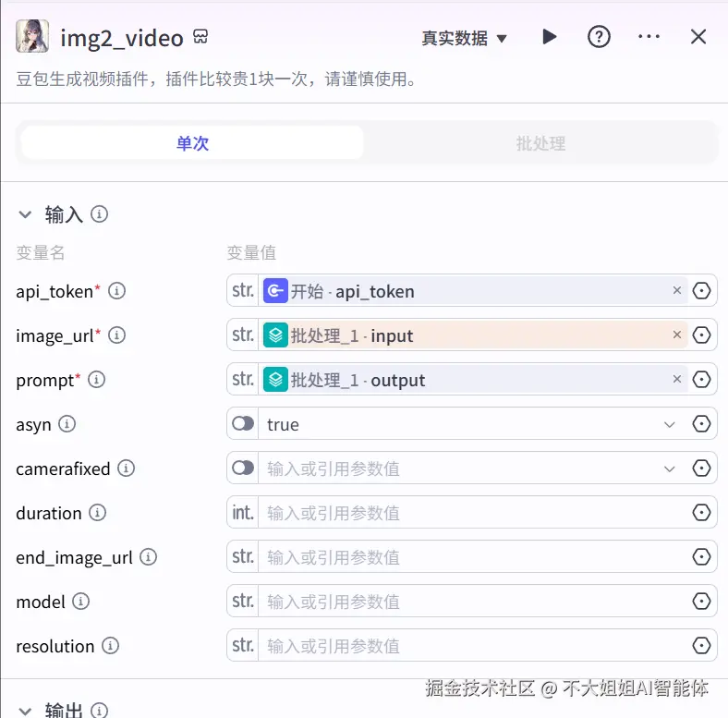
Task: Open the asyn true value dropdown
Action: 670,424
